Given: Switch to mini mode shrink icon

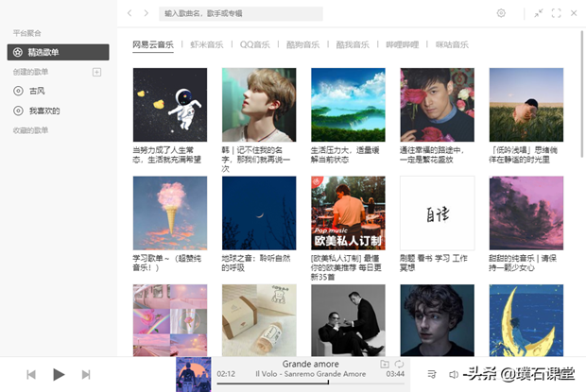Looking at the screenshot, I should tap(538, 13).
